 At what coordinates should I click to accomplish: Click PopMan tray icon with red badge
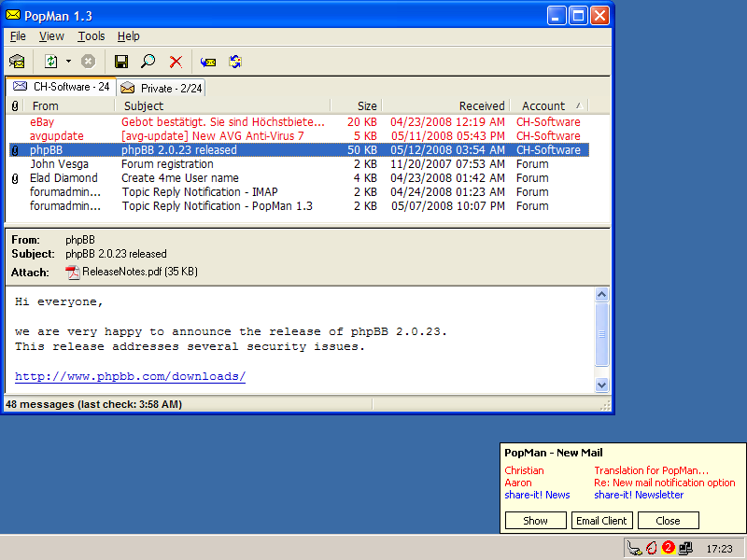click(668, 548)
